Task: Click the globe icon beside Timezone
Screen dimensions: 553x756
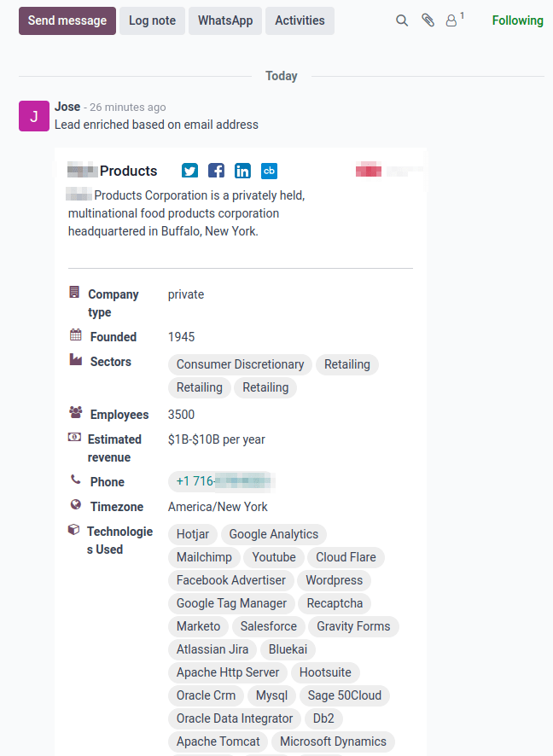Action: point(75,505)
